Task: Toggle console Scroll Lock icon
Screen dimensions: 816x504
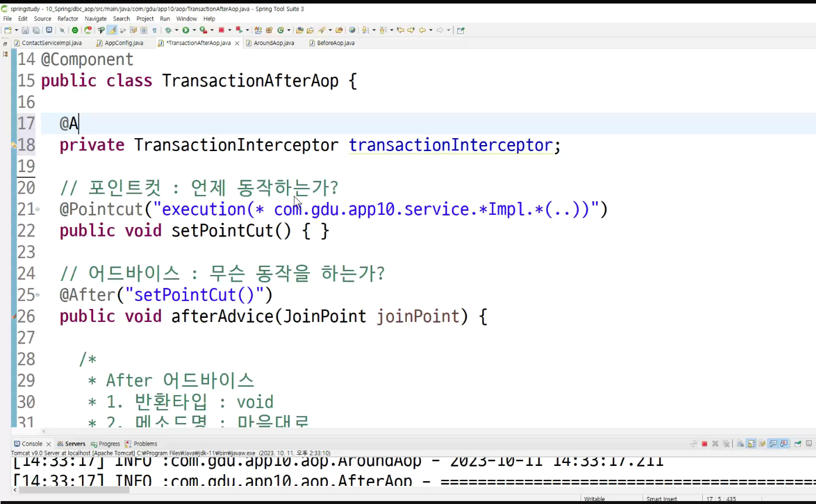Action: click(x=752, y=444)
